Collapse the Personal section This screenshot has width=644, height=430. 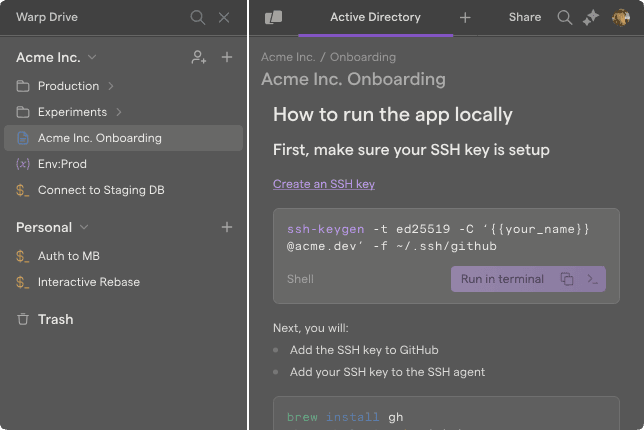pyautogui.click(x=84, y=227)
